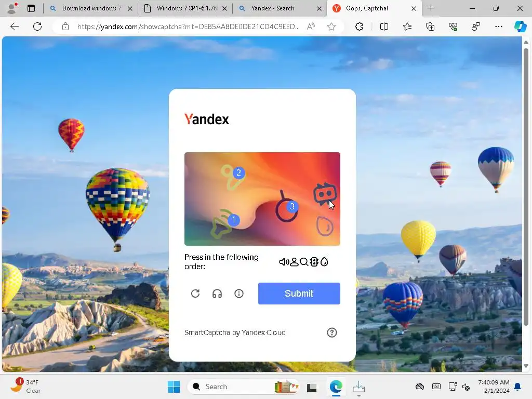
Task: Open the Copilot sidebar
Action: click(520, 26)
